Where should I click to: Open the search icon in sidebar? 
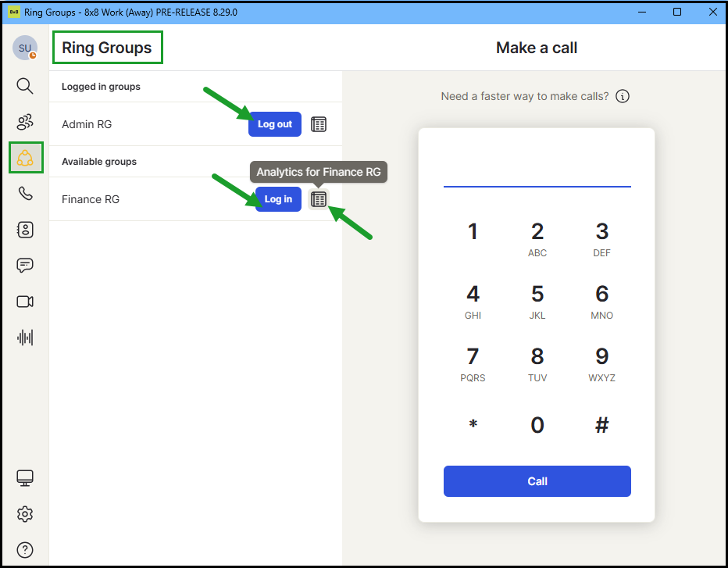(25, 85)
